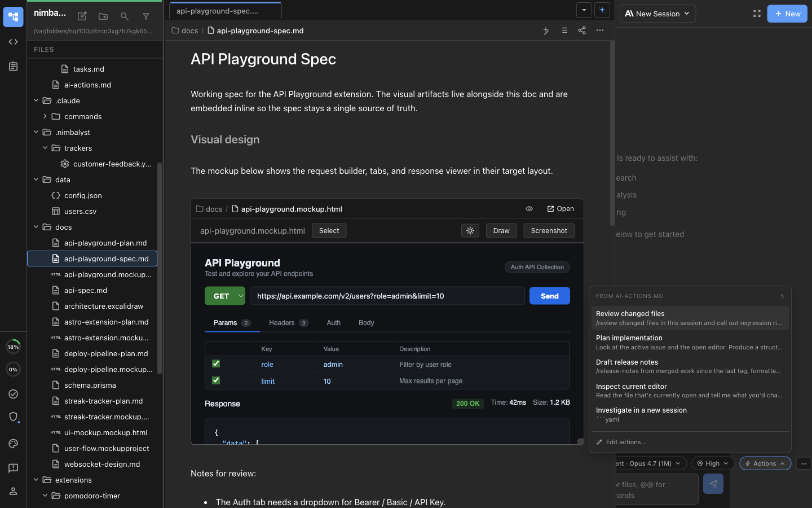Click the chat message input box
Viewport: 812px width, 508px height.
656,489
